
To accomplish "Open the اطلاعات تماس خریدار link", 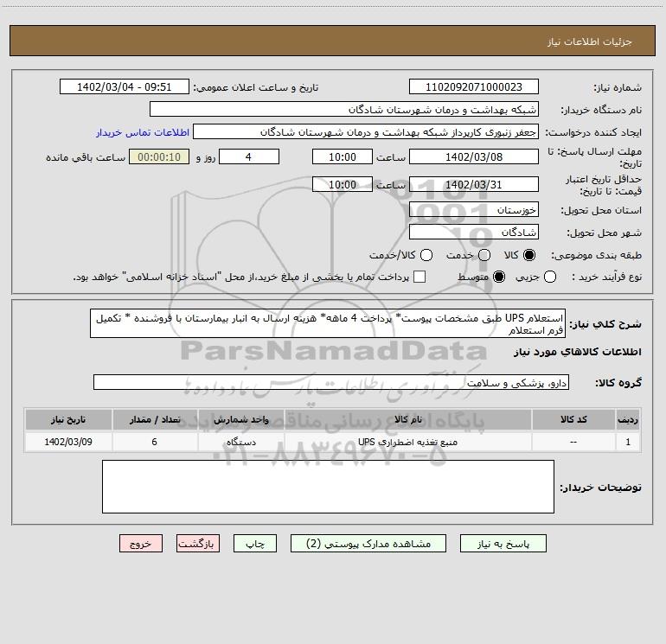I will [143, 132].
